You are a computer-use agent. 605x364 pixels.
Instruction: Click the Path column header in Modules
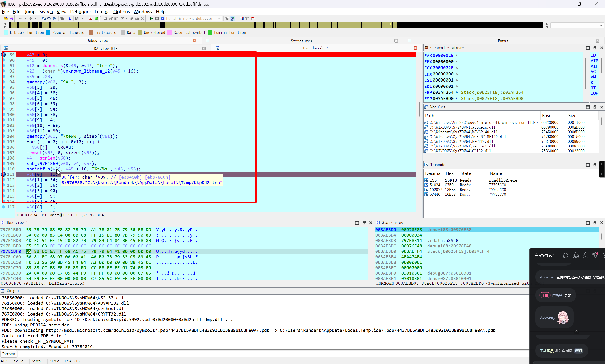(482, 116)
